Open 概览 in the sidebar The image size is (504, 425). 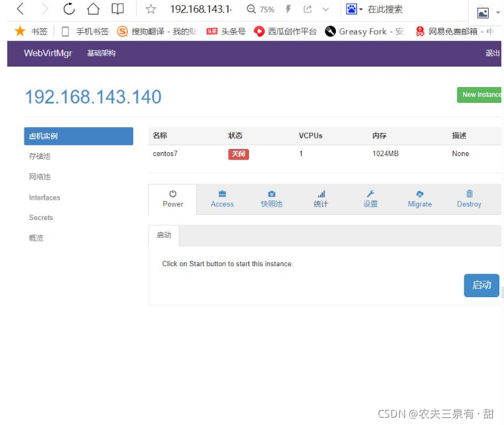36,238
